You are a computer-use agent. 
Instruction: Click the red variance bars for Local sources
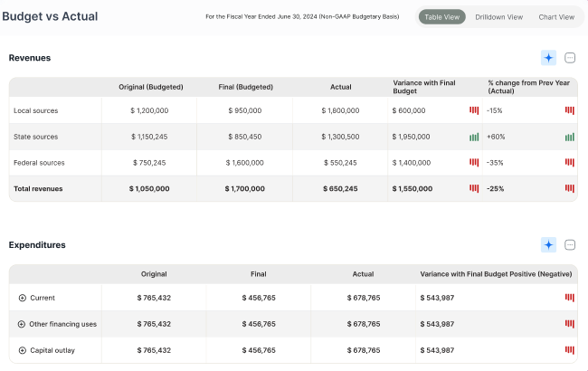coord(474,110)
